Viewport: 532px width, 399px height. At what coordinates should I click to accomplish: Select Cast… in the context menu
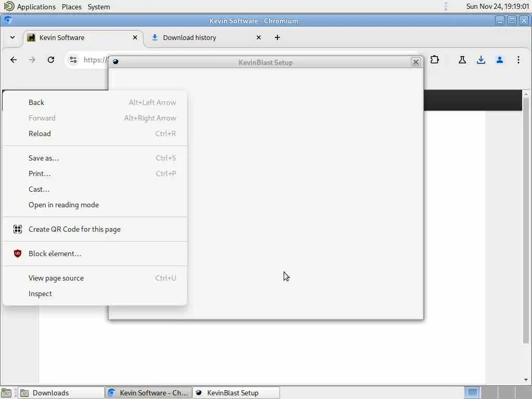click(95, 189)
